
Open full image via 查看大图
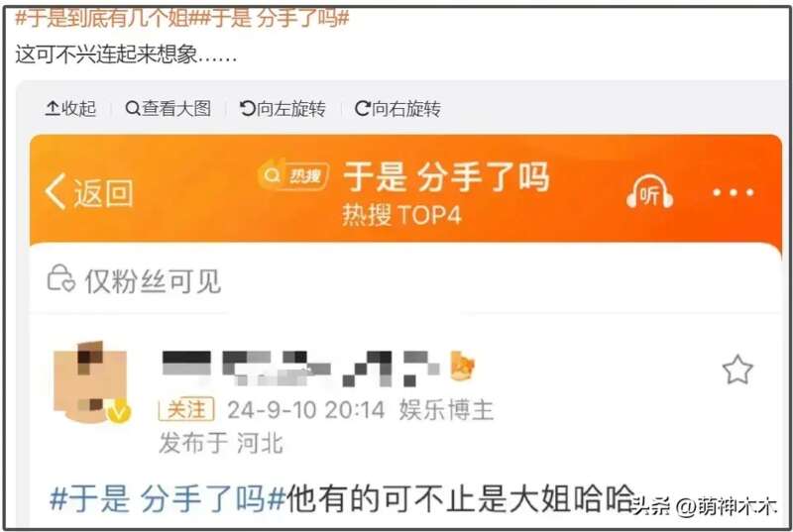pyautogui.click(x=168, y=109)
